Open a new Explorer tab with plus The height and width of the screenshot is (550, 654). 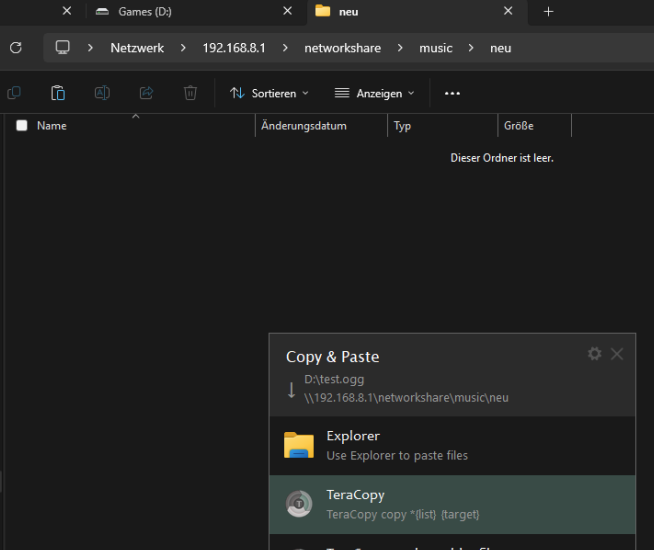548,12
